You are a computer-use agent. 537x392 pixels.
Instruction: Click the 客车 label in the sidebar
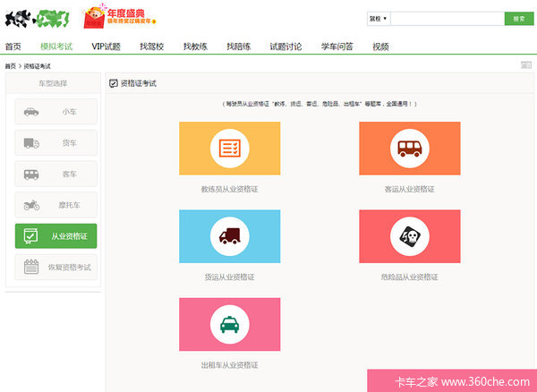tap(69, 175)
